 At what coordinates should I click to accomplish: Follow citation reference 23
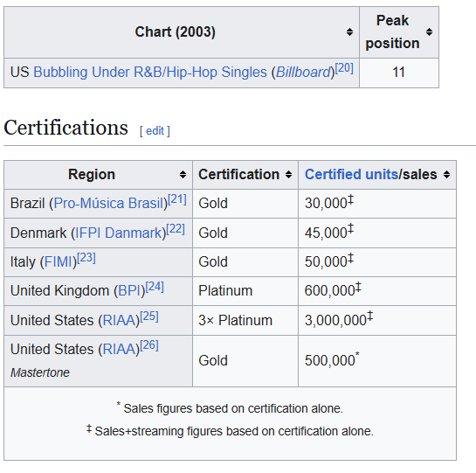pos(86,258)
